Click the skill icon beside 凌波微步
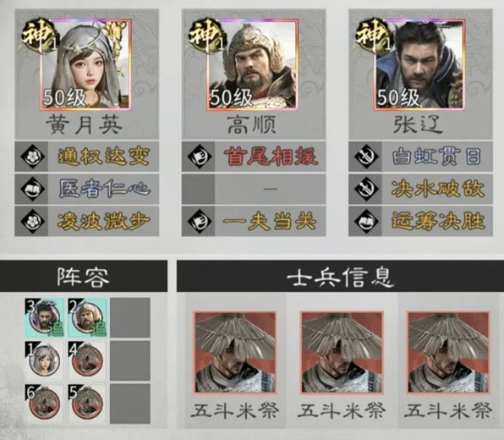The width and height of the screenshot is (504, 440). point(32,222)
